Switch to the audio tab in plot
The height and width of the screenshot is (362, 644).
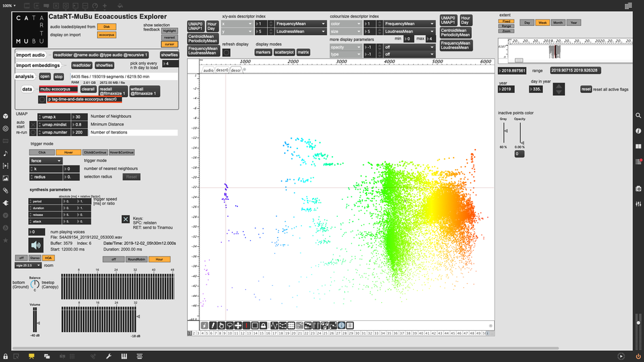[208, 70]
